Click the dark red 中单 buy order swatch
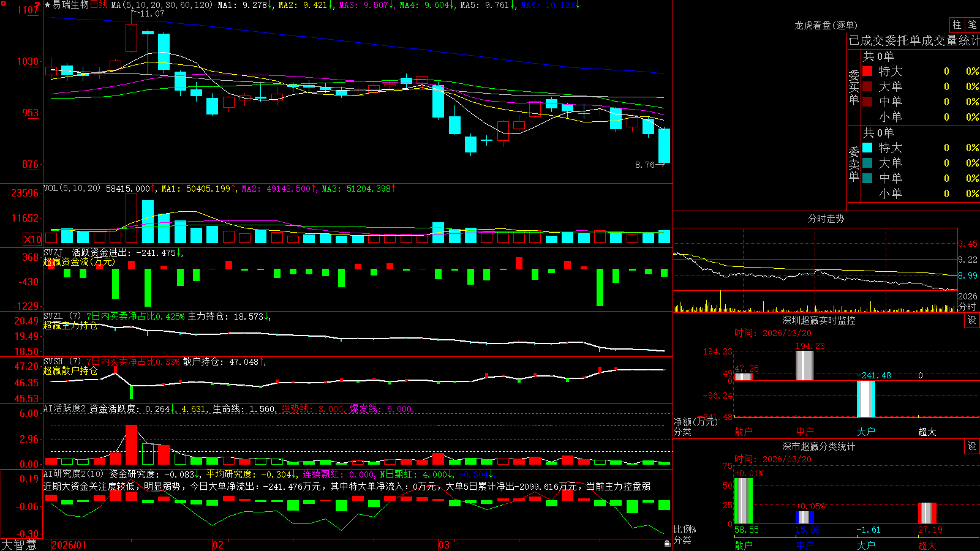 coord(867,102)
